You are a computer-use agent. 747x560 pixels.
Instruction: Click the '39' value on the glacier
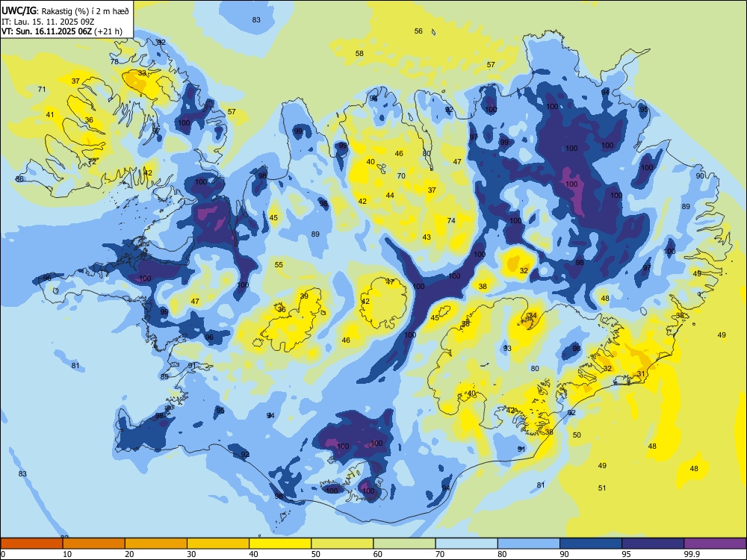tap(304, 296)
